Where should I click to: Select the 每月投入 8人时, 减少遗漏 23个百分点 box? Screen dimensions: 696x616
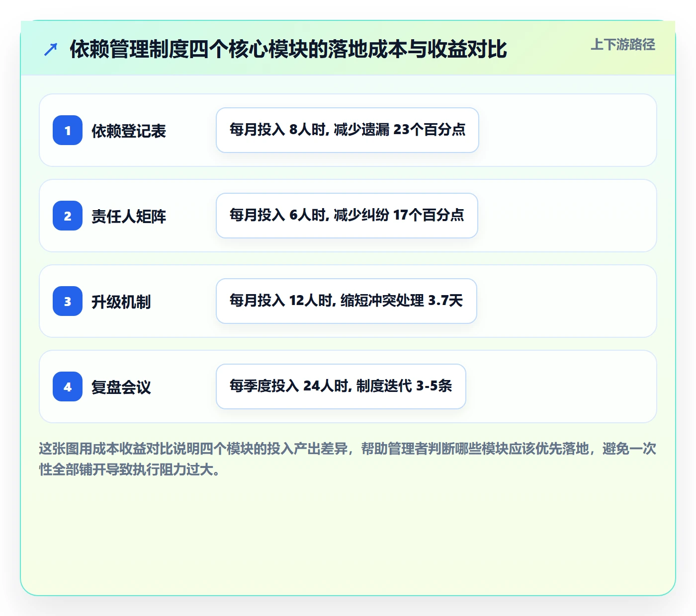pos(348,130)
